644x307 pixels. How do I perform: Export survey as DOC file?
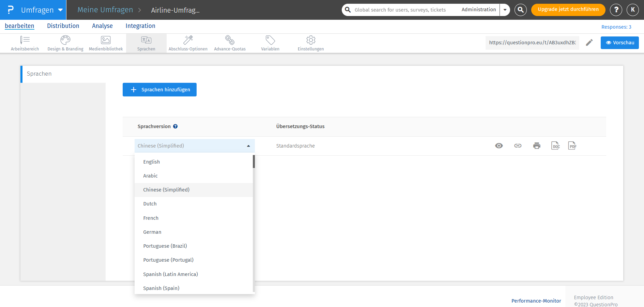555,146
